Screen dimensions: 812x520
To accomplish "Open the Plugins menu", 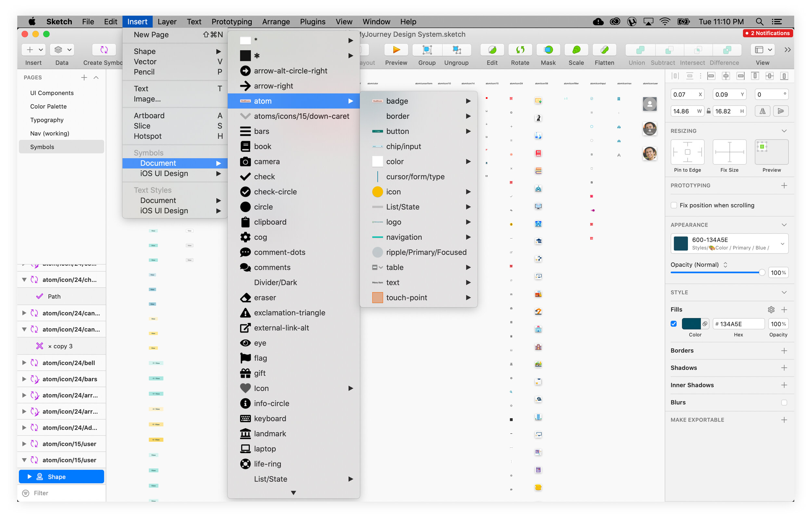I will point(312,21).
